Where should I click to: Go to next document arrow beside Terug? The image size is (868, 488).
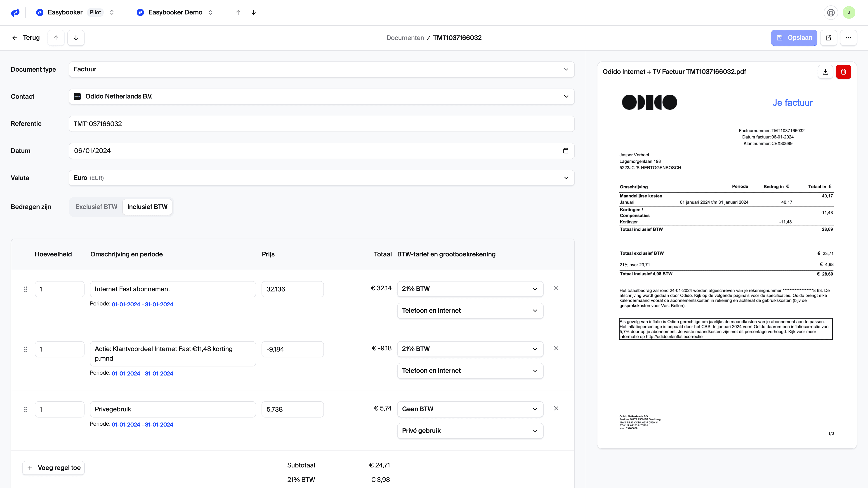(x=76, y=38)
